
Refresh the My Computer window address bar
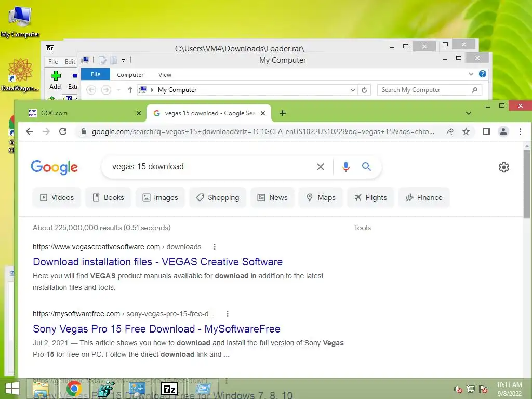tap(364, 90)
